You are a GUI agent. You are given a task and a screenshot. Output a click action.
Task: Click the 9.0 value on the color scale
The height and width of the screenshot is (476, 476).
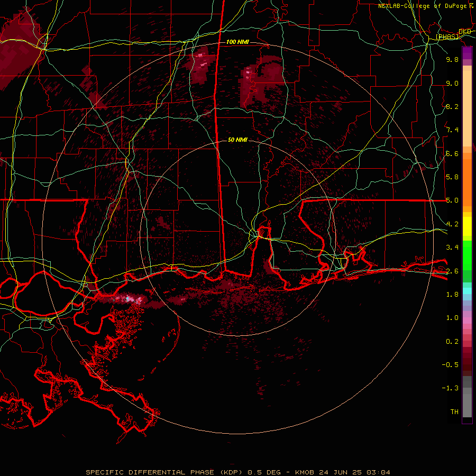[x=452, y=83]
